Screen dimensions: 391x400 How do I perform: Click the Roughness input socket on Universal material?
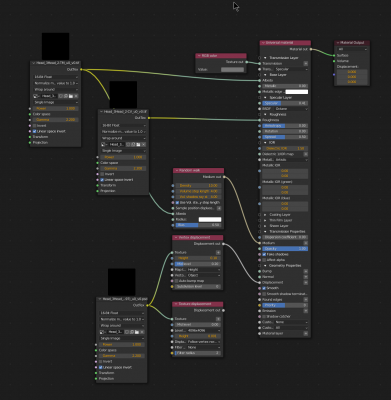[260, 120]
